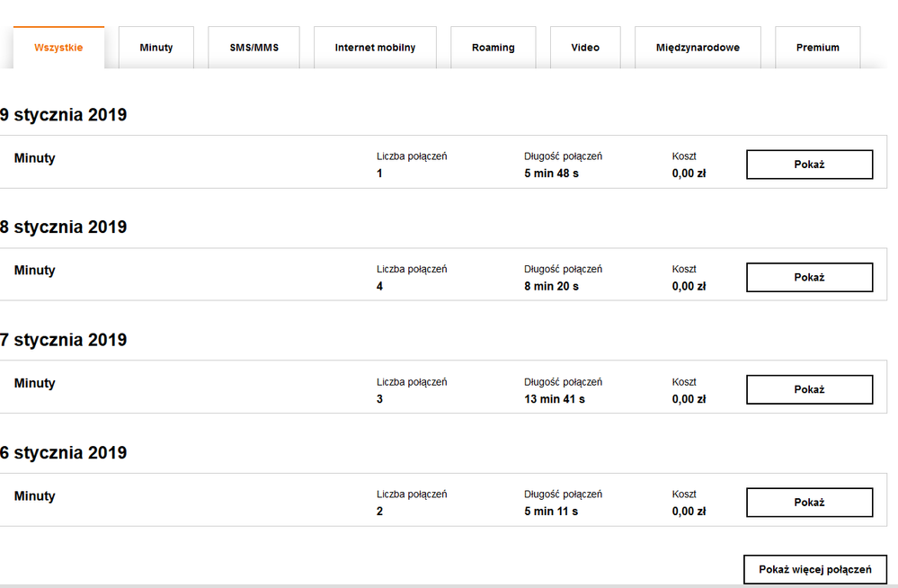Open the Premium tab
The height and width of the screenshot is (588, 898).
coord(817,48)
